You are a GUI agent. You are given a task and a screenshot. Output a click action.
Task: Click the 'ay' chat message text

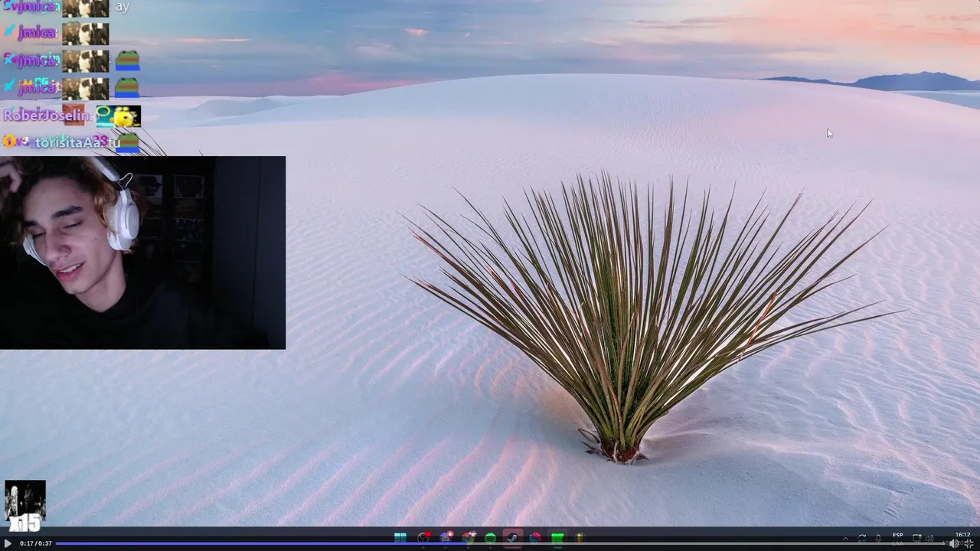[122, 7]
